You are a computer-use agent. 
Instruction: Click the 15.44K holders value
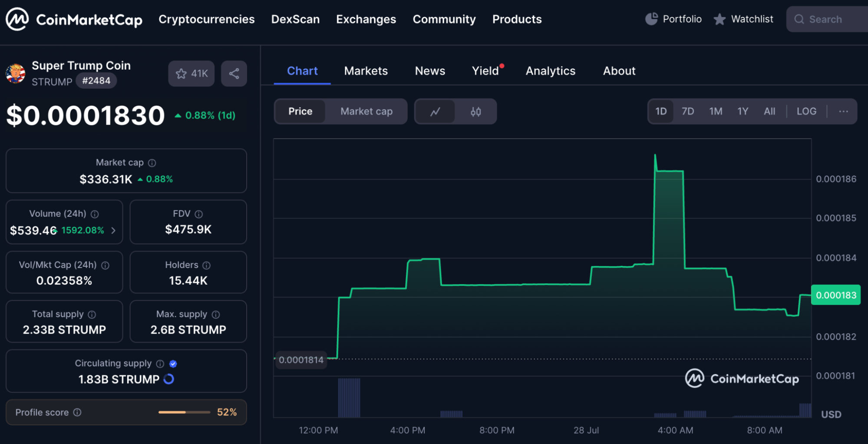[x=188, y=281]
